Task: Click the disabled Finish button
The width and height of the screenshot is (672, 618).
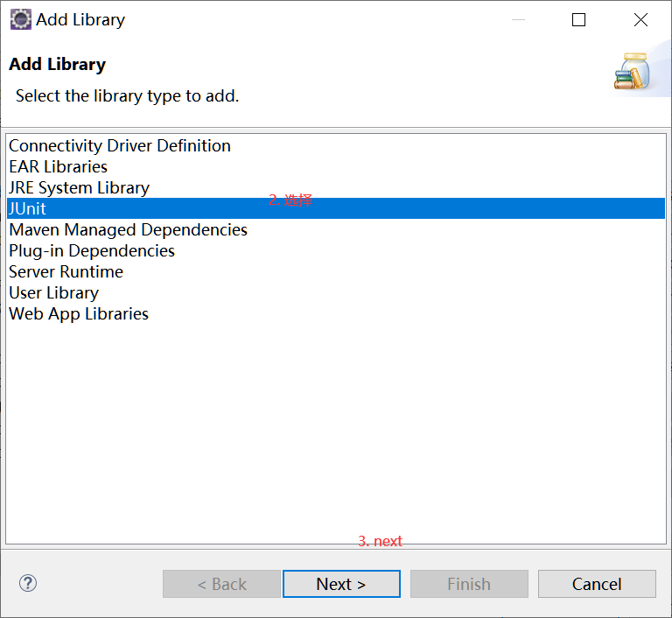Action: 469,584
